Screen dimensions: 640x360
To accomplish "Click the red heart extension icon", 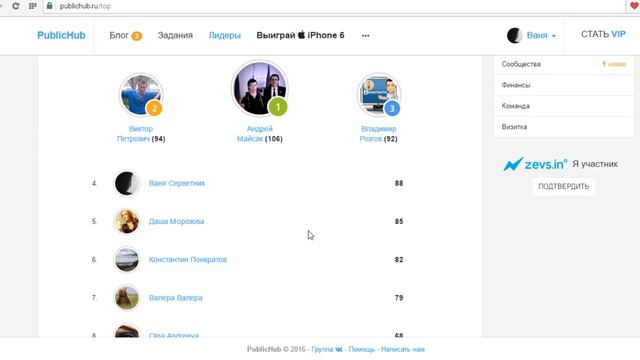I will 634,6.
